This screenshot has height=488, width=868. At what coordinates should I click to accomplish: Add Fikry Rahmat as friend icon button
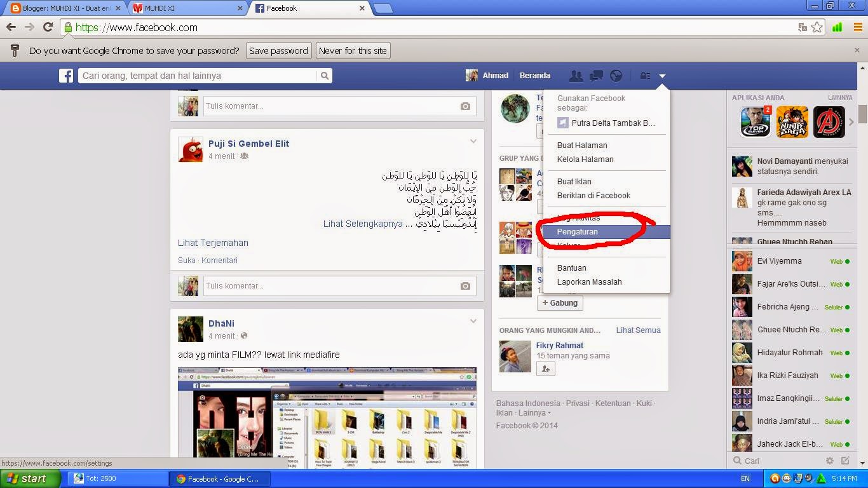[546, 369]
